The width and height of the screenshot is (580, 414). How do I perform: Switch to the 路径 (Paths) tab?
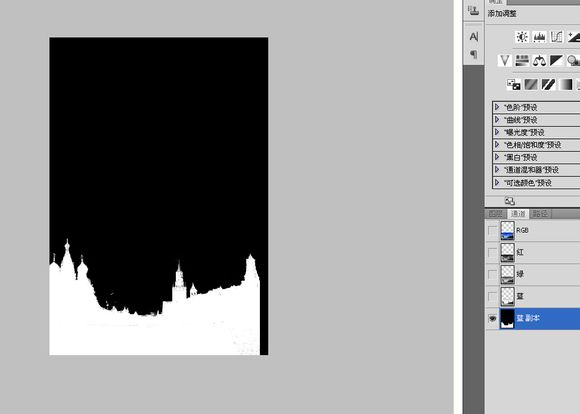(x=540, y=213)
